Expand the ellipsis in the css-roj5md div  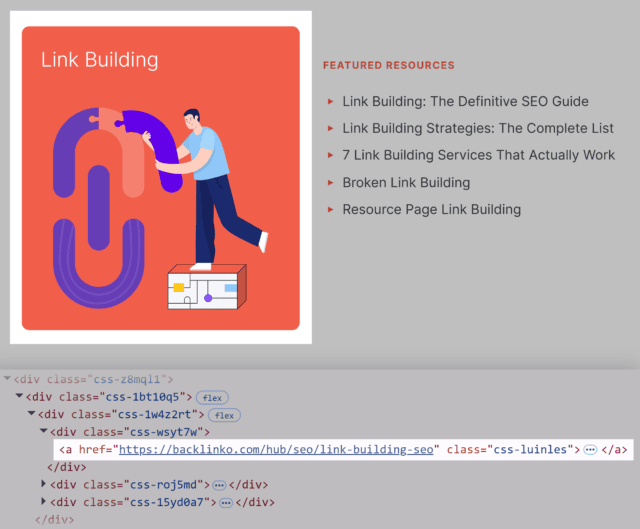coord(219,485)
